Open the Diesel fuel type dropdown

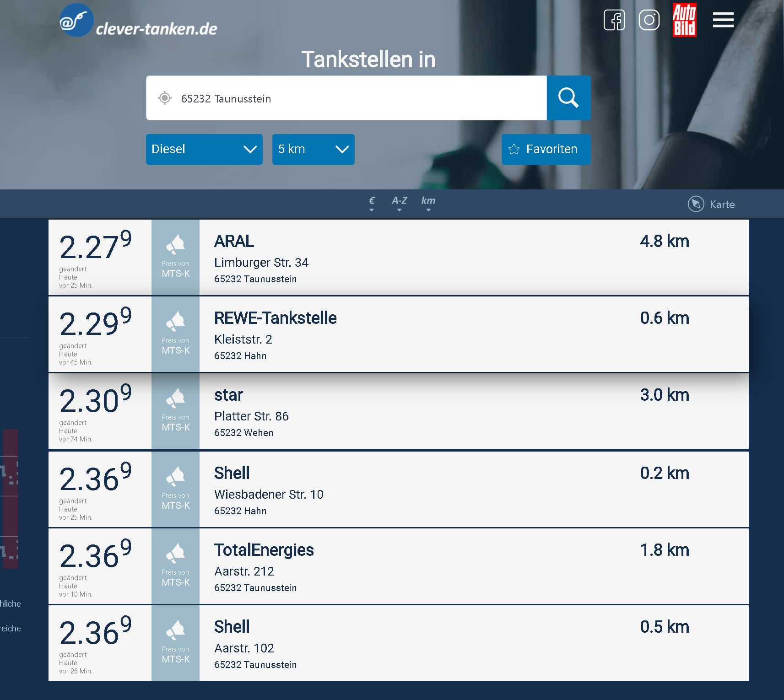[204, 149]
